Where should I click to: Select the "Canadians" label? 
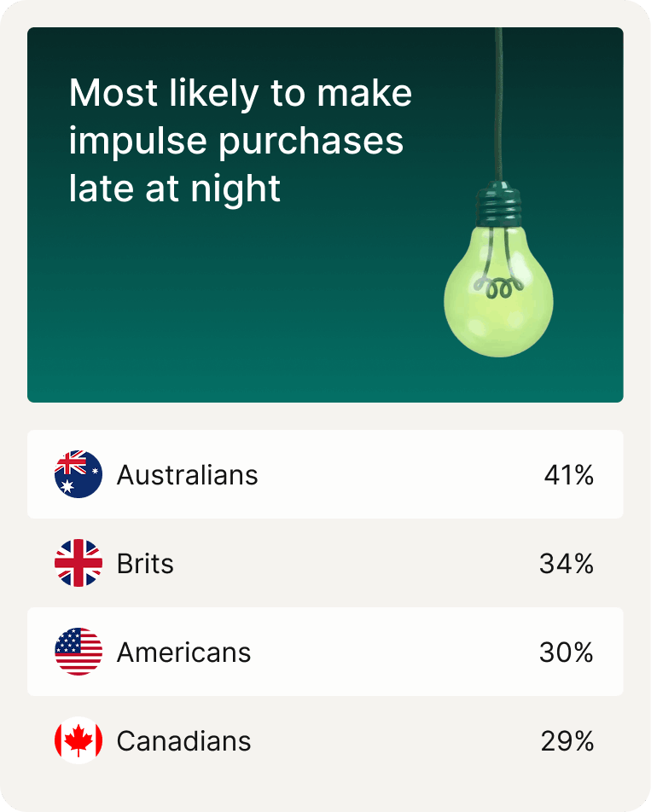(183, 741)
